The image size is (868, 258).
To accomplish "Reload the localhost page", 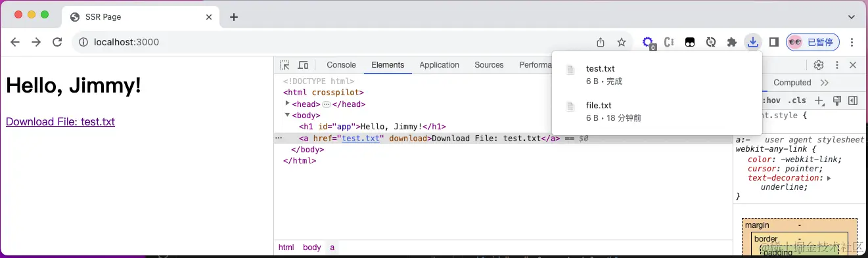I will click(x=57, y=42).
